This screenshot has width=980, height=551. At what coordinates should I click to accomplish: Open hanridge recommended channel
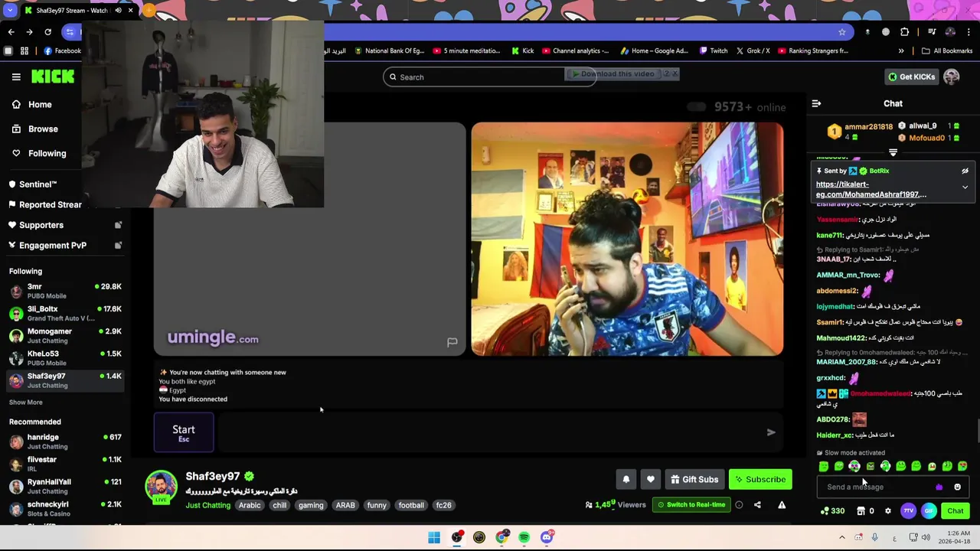65,442
